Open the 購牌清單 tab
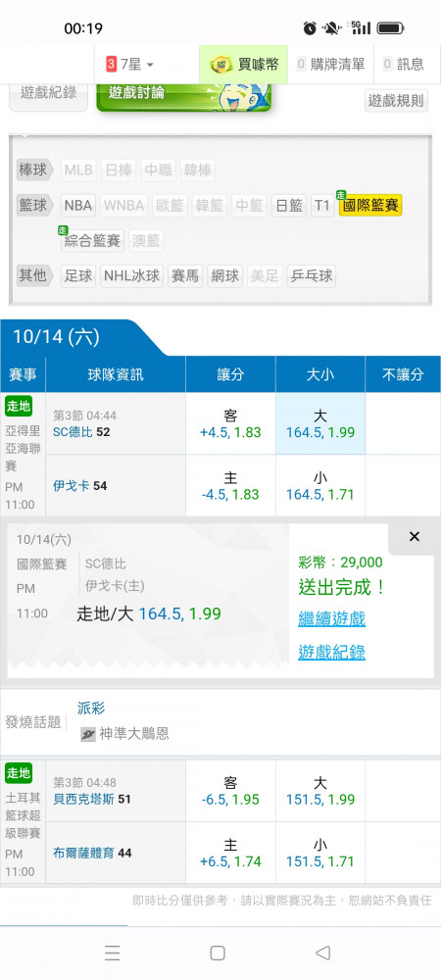The width and height of the screenshot is (441, 980). [x=330, y=64]
